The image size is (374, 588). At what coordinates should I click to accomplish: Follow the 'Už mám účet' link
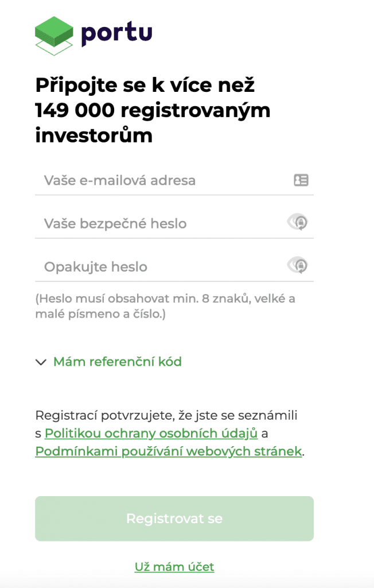(174, 567)
